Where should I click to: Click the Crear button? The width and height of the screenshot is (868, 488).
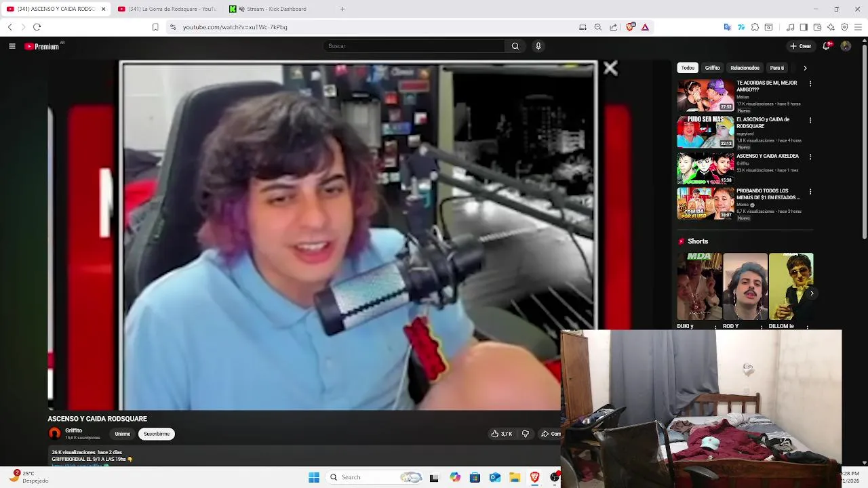[801, 46]
